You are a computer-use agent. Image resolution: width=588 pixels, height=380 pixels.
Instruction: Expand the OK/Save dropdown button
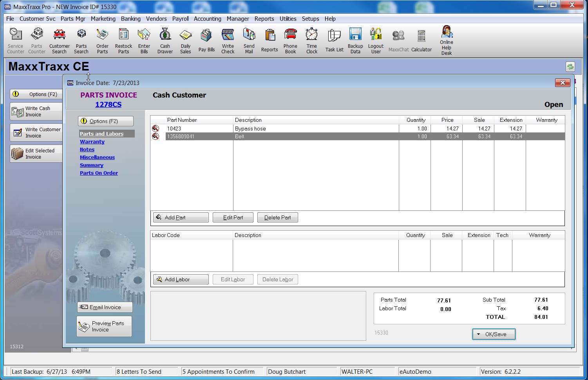[x=494, y=334]
